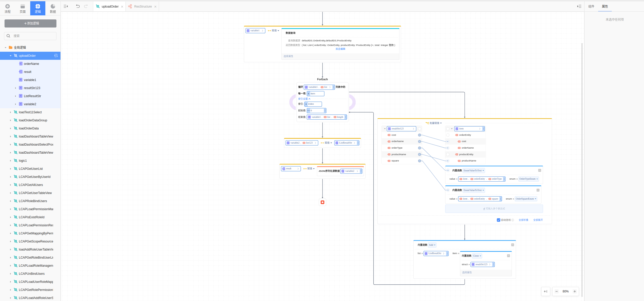Open the OrderTypeEnum dropdown
Image resolution: width=644 pixels, height=301 pixels.
(528, 179)
